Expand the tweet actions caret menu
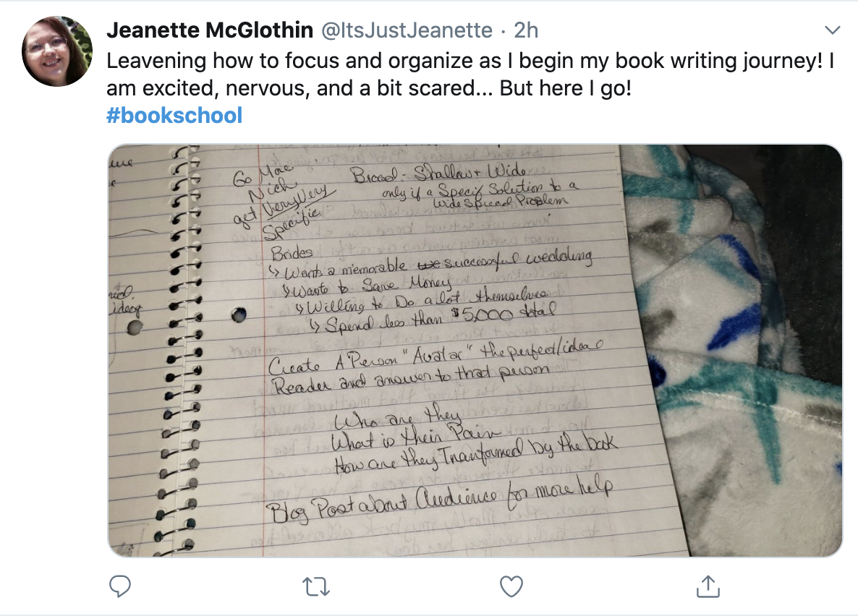 click(x=833, y=30)
